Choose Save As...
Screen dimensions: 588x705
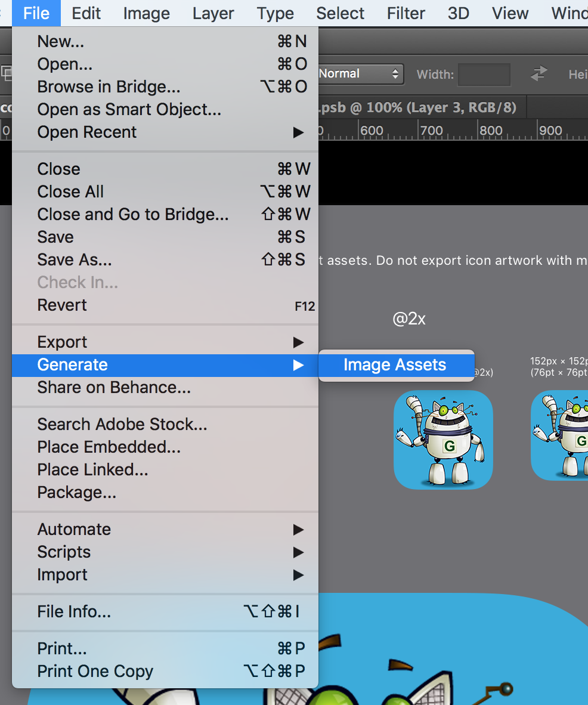[165, 259]
